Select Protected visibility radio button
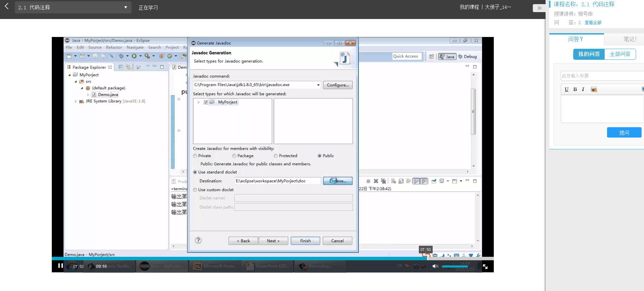The image size is (644, 291). click(276, 156)
